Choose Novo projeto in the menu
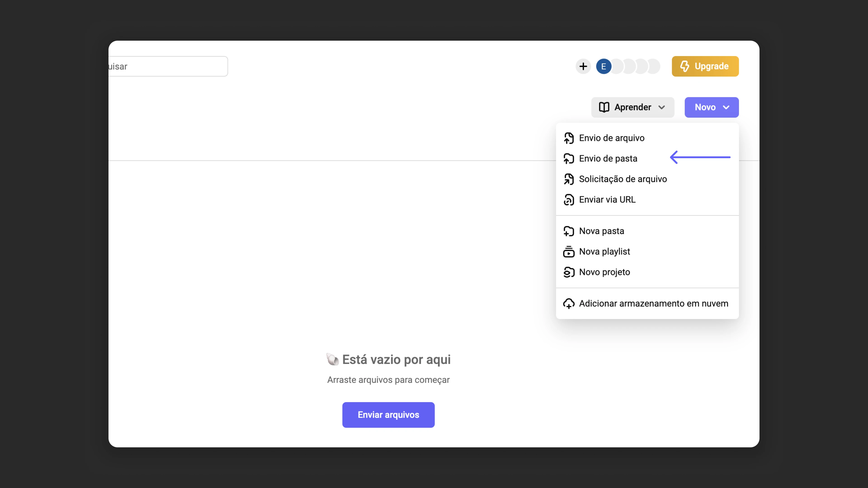The width and height of the screenshot is (868, 488). 647,272
